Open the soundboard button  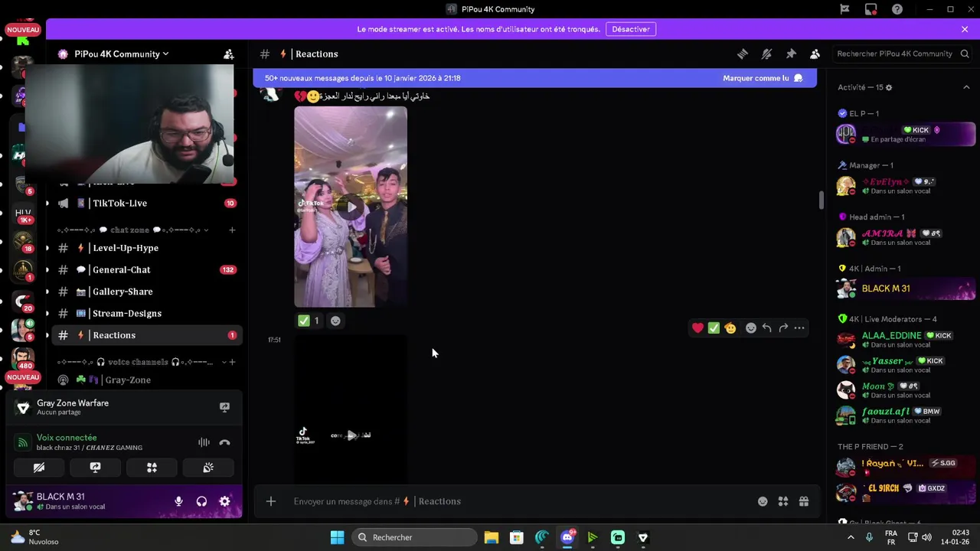tap(208, 468)
